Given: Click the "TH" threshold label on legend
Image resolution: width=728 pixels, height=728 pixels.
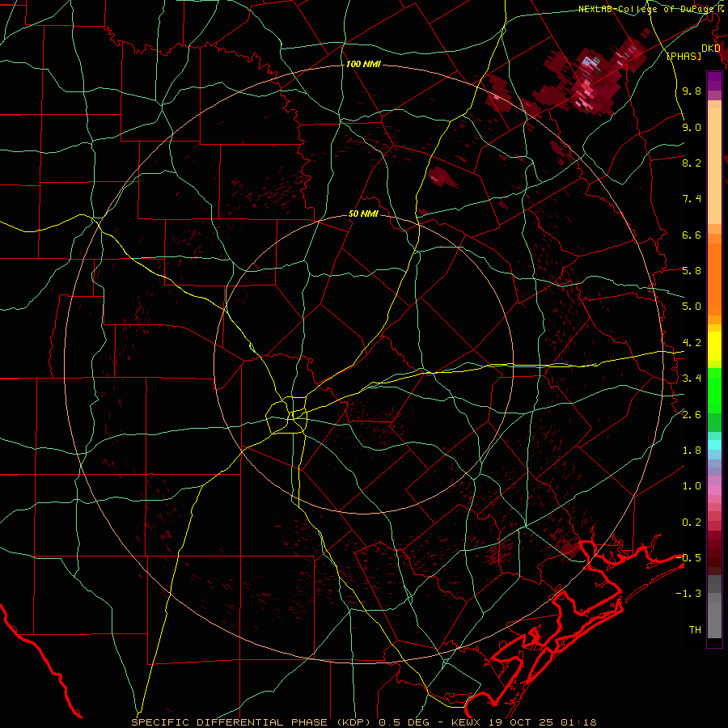Looking at the screenshot, I should click(695, 630).
